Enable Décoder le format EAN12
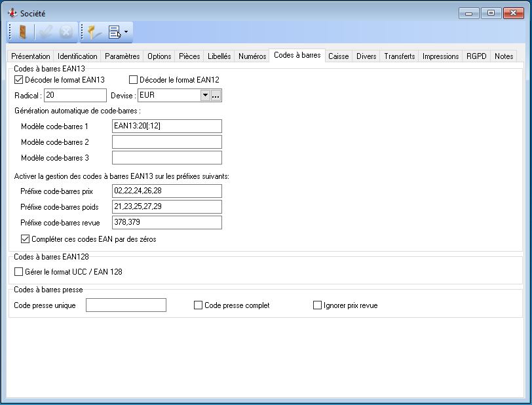Image resolution: width=532 pixels, height=405 pixels. [x=134, y=80]
